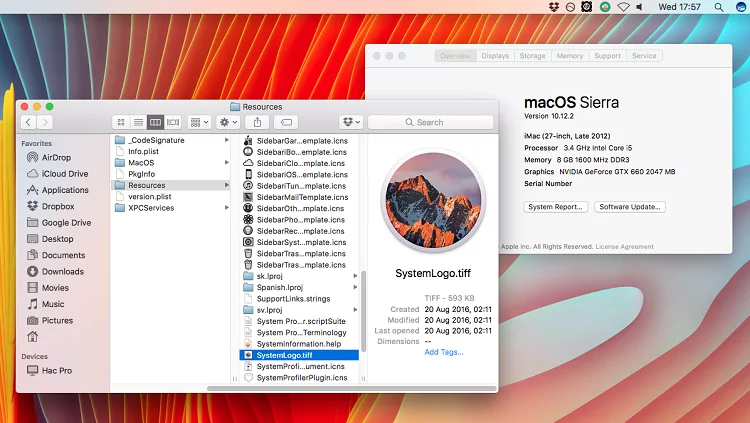Open the Dropbox toolbar dropdown in Finder

351,122
